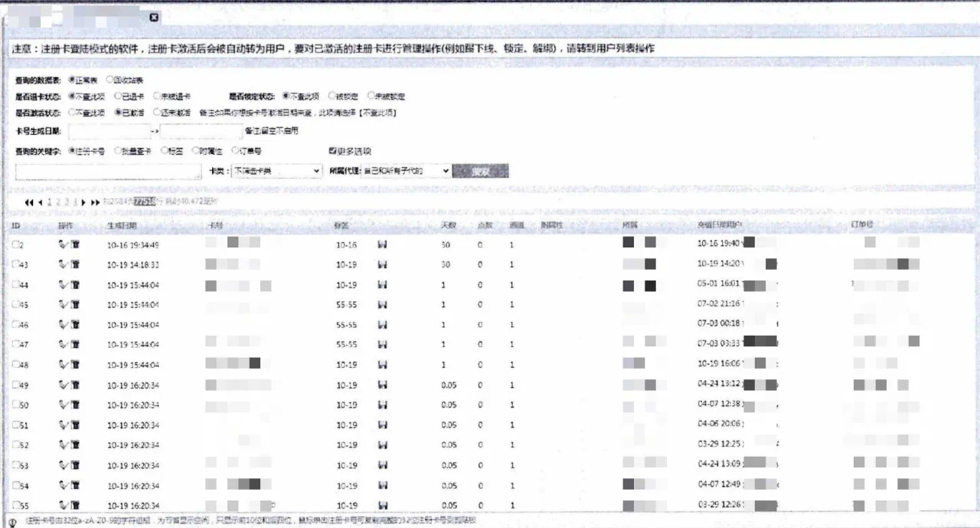Jump to the last page arrow
Image resolution: width=980 pixels, height=528 pixels.
[96, 202]
